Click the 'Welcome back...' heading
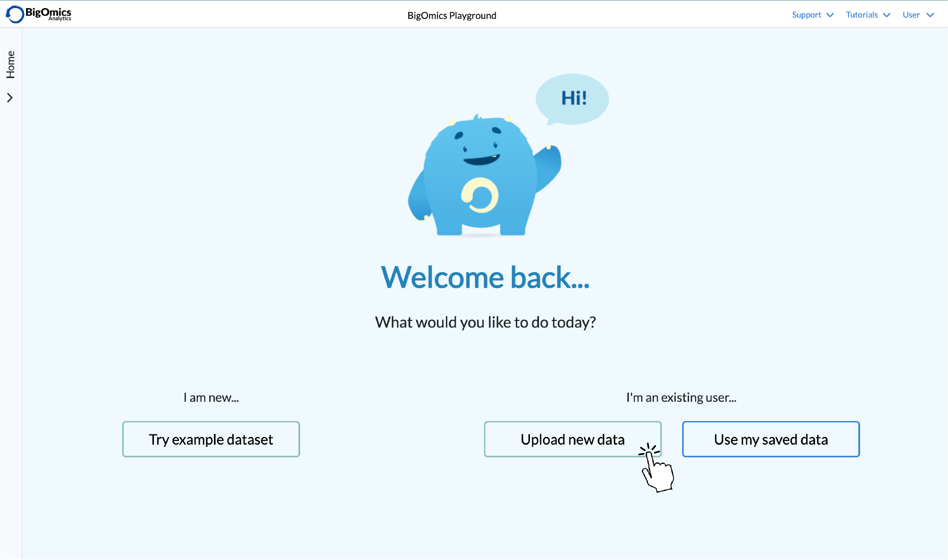The width and height of the screenshot is (948, 560). tap(485, 278)
